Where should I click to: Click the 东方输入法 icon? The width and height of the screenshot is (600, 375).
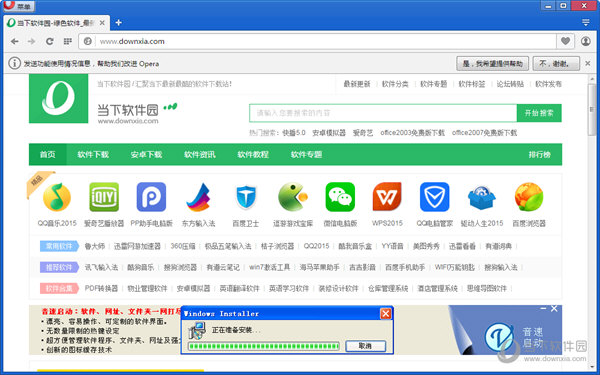pyautogui.click(x=199, y=197)
